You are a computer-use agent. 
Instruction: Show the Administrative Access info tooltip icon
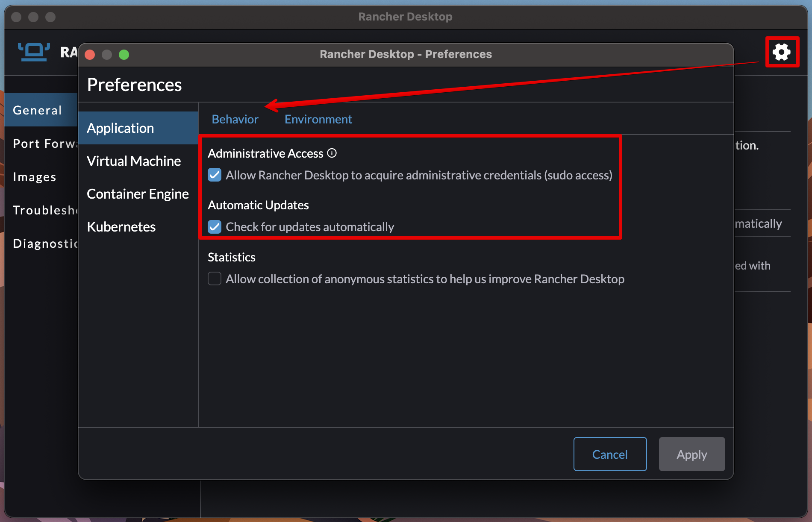point(332,153)
